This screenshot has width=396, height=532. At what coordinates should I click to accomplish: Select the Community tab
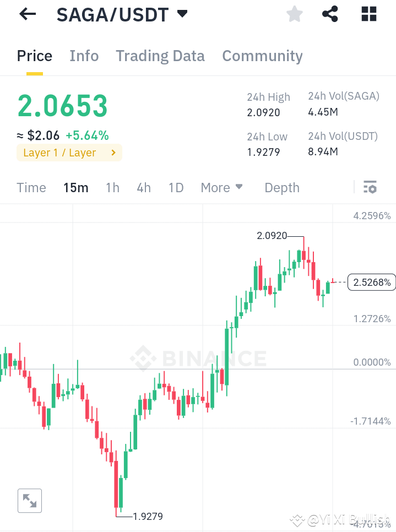262,56
